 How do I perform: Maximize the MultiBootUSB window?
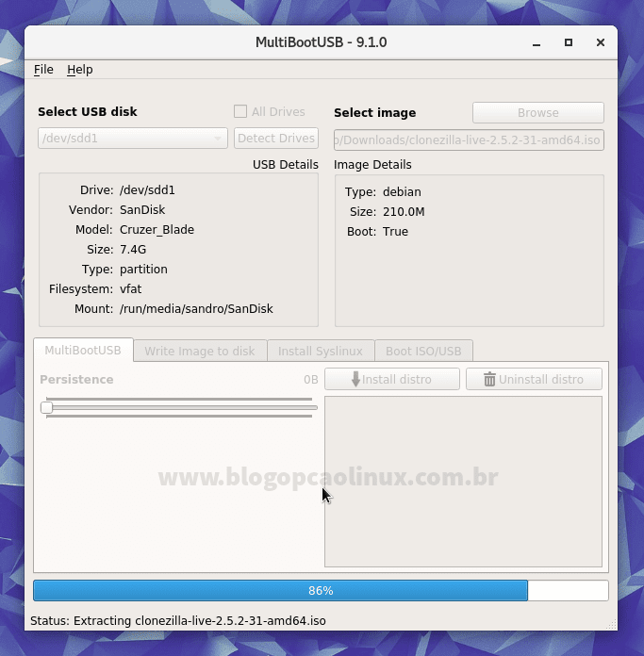[x=569, y=42]
